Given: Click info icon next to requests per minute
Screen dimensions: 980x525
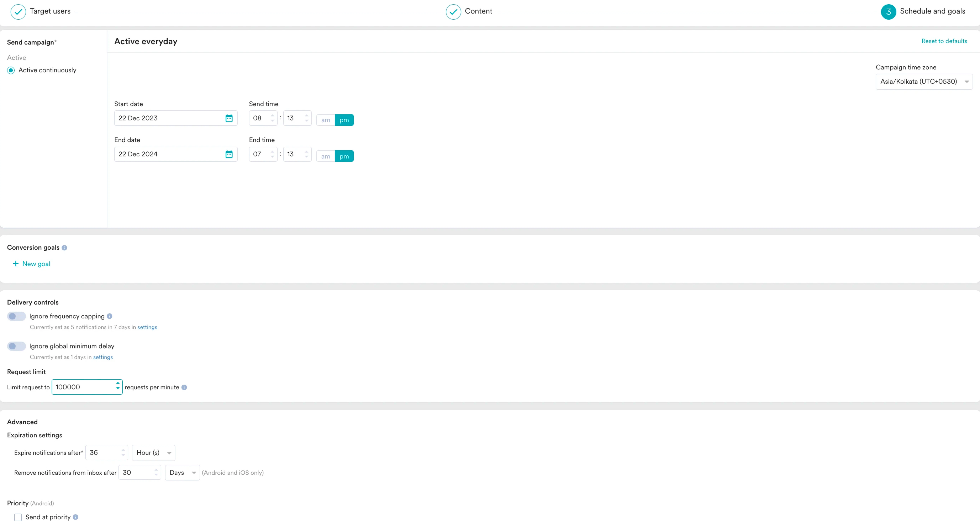Looking at the screenshot, I should tap(184, 388).
